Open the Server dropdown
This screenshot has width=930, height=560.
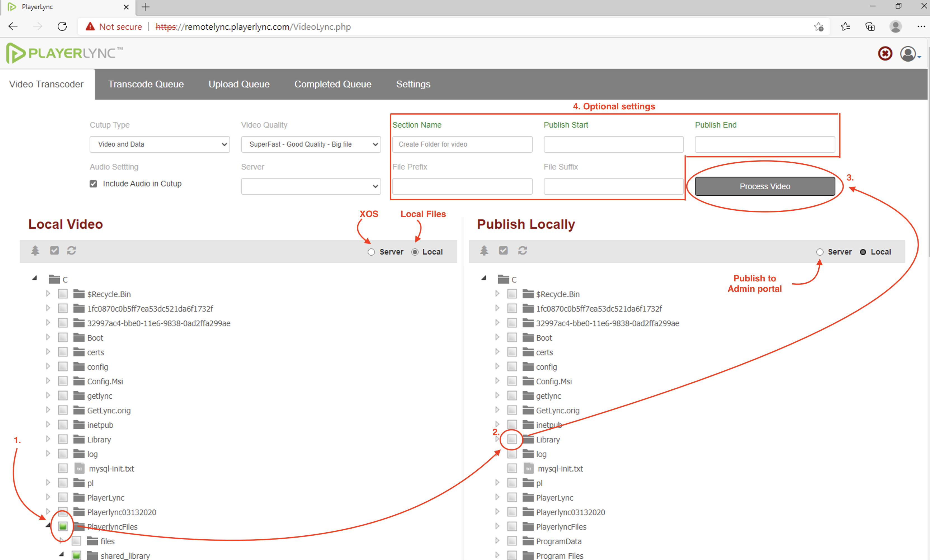[311, 186]
